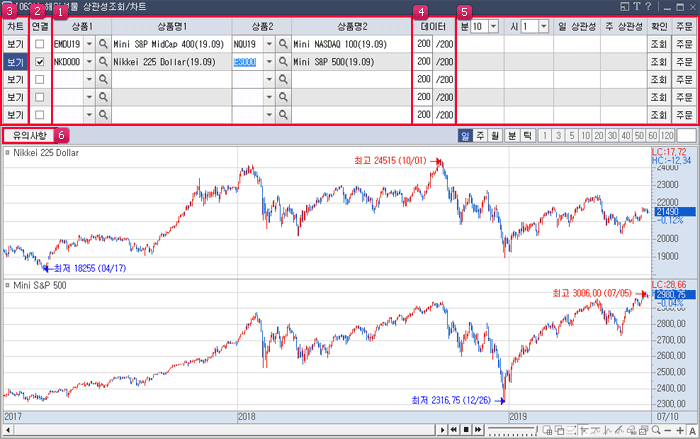Select the tick (틱) period tab

(527, 135)
